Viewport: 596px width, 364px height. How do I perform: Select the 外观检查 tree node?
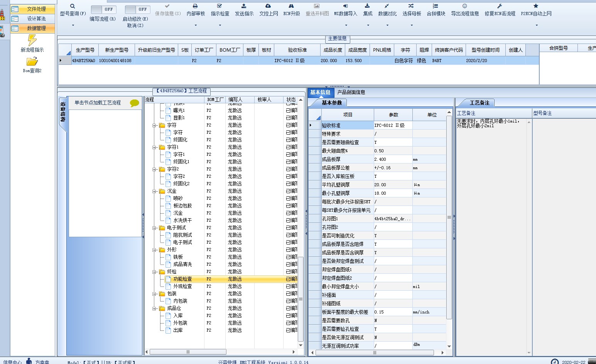coord(182,286)
